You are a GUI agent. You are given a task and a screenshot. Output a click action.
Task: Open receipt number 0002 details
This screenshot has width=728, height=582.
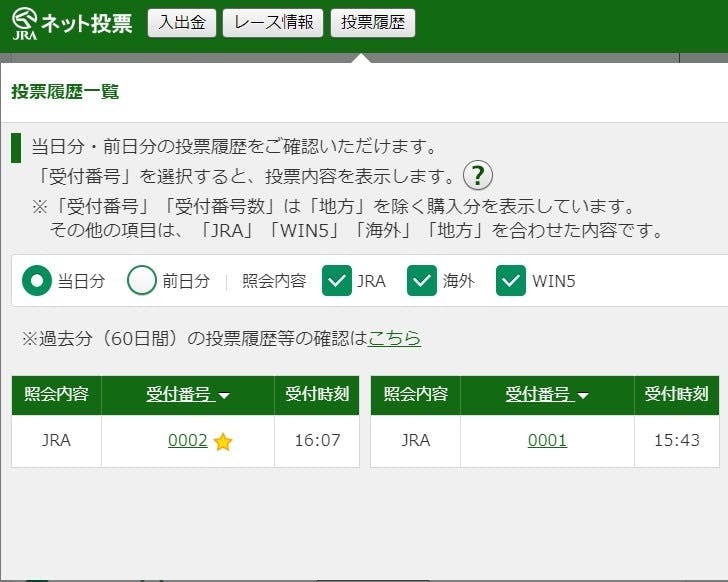click(x=188, y=441)
